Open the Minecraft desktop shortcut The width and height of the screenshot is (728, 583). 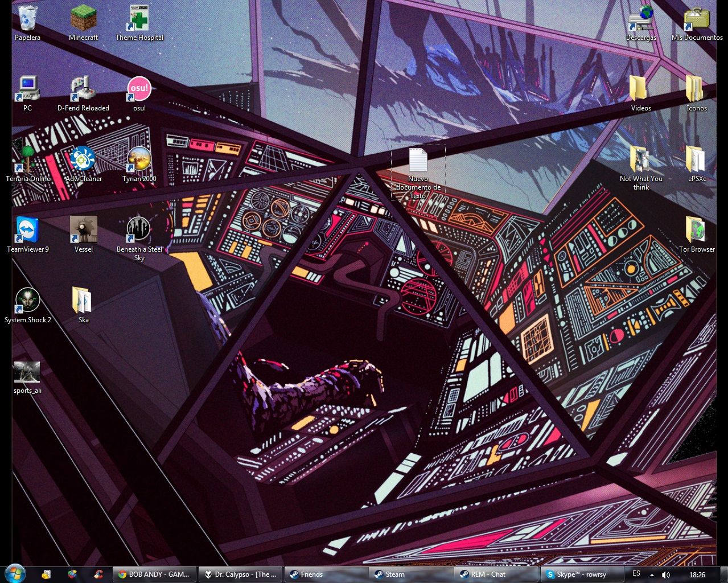pyautogui.click(x=83, y=20)
